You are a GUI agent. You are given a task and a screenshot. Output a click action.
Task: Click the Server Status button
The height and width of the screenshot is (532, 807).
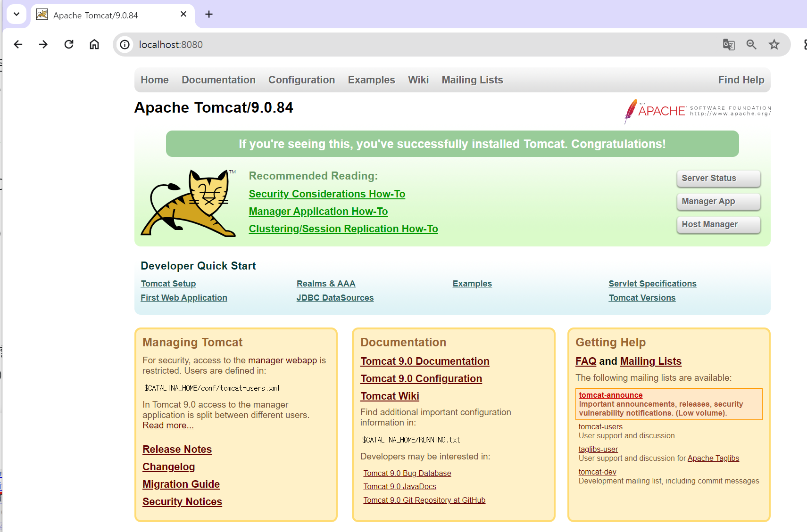718,179
